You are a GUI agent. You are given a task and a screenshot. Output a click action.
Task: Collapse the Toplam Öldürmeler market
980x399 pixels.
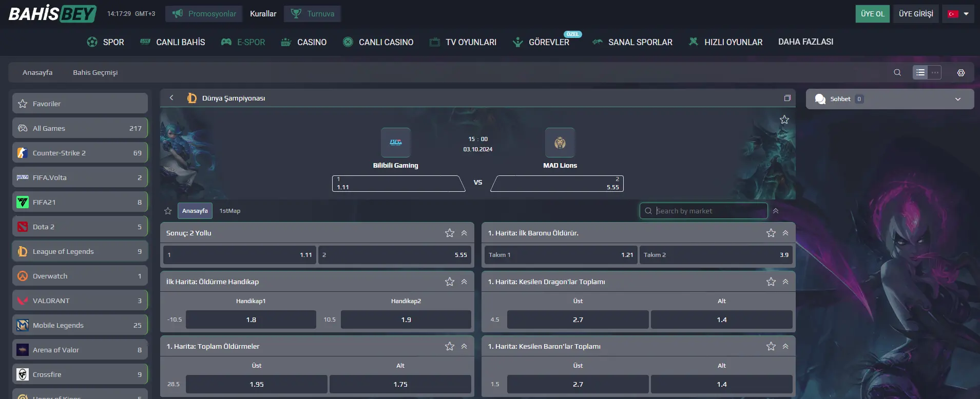click(x=464, y=346)
